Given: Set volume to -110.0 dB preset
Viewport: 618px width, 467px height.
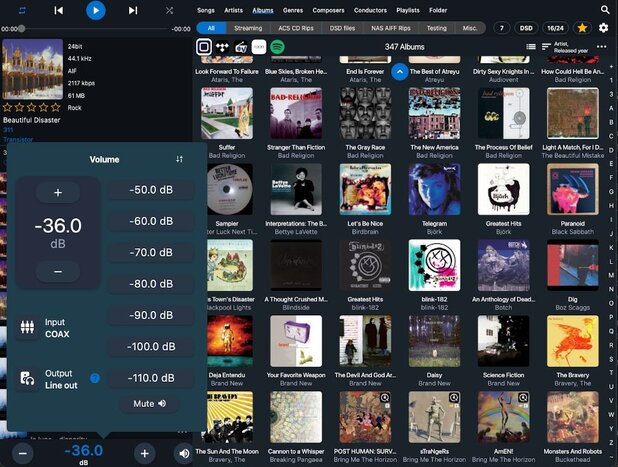Looking at the screenshot, I should coord(151,378).
